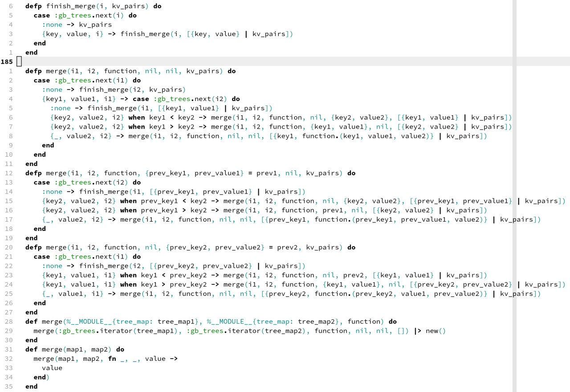Click the lone "value" return line
This screenshot has height=392, width=570.
tap(52, 368)
